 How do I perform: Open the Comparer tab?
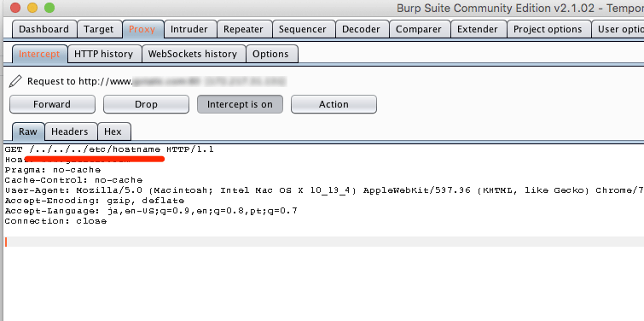click(x=419, y=29)
